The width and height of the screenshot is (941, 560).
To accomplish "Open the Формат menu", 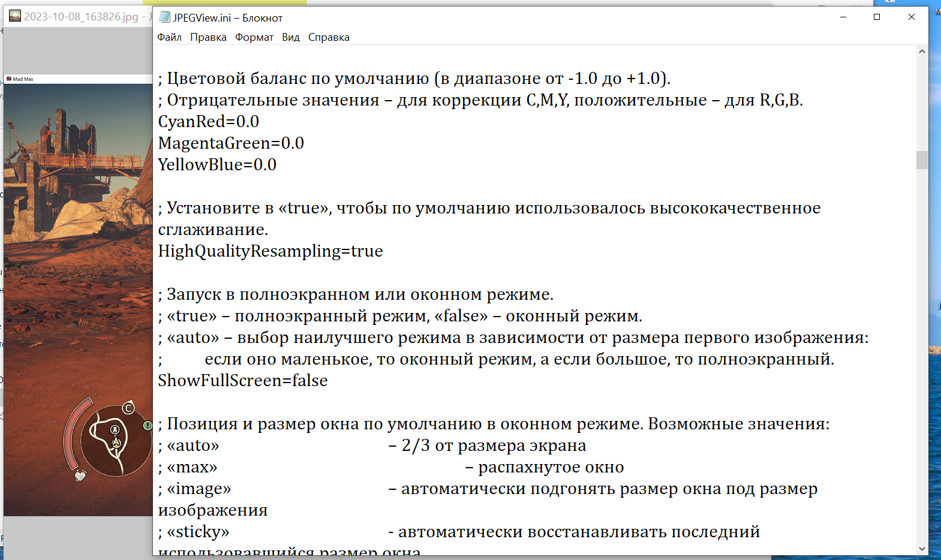I will click(x=254, y=37).
